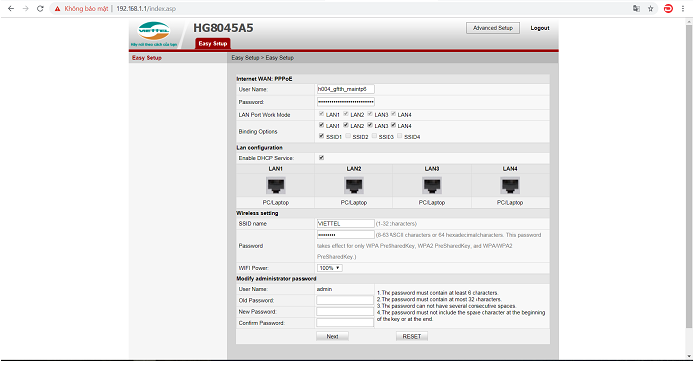Click the "HG8045A5" model title
The width and height of the screenshot is (700, 366).
pyautogui.click(x=223, y=28)
